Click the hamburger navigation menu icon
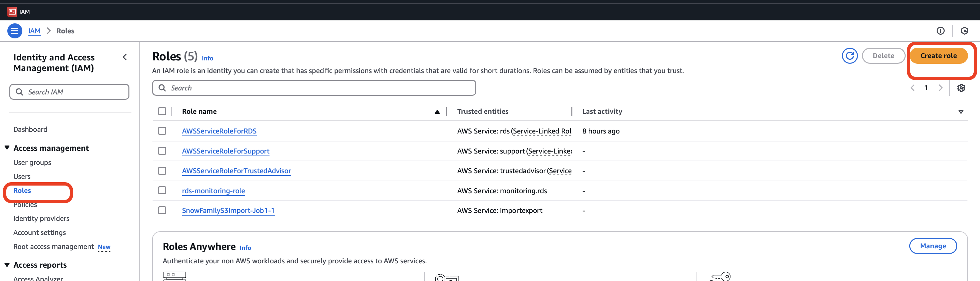 pyautogui.click(x=14, y=31)
